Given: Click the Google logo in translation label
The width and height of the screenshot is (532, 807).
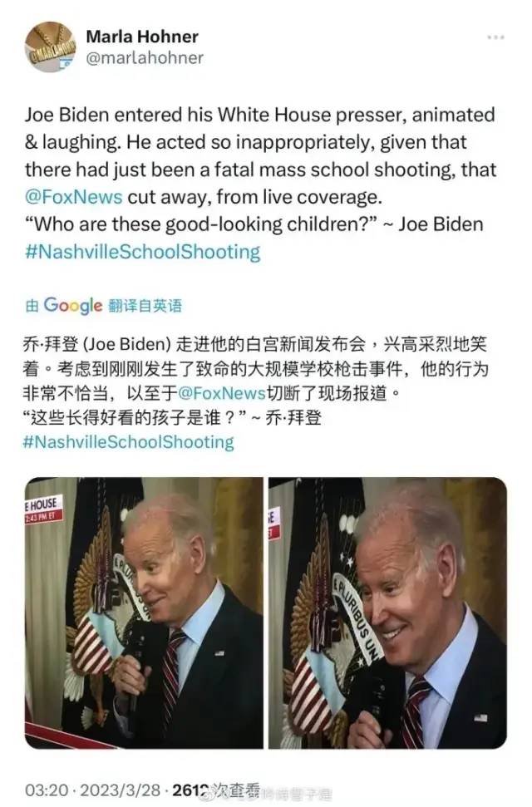Looking at the screenshot, I should tap(72, 305).
